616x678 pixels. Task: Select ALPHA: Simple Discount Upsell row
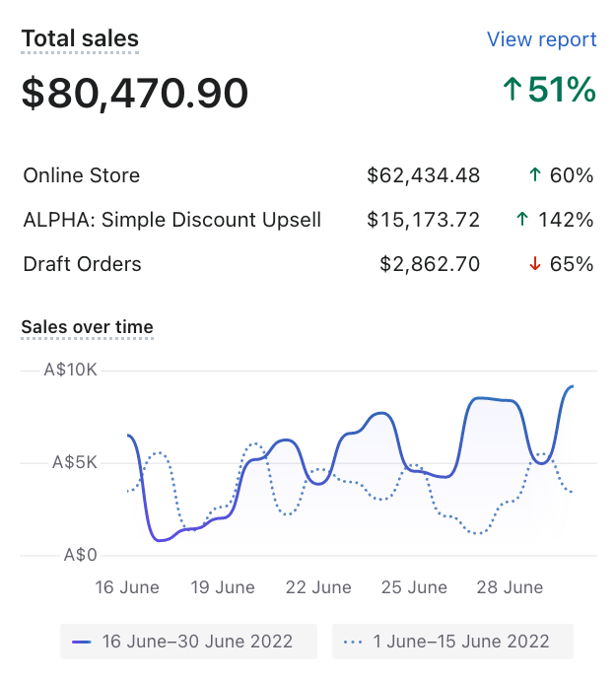(x=172, y=220)
